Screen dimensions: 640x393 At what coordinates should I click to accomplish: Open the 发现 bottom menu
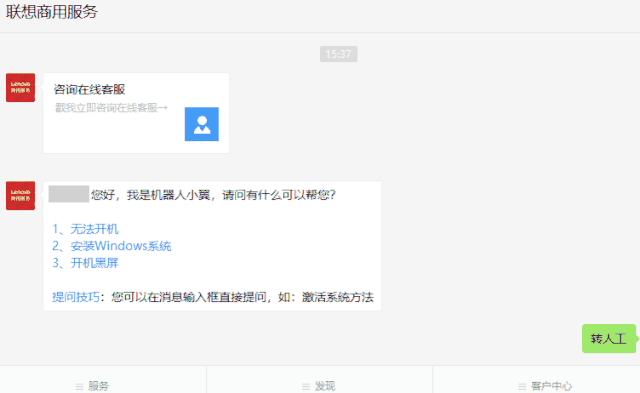coord(319,386)
